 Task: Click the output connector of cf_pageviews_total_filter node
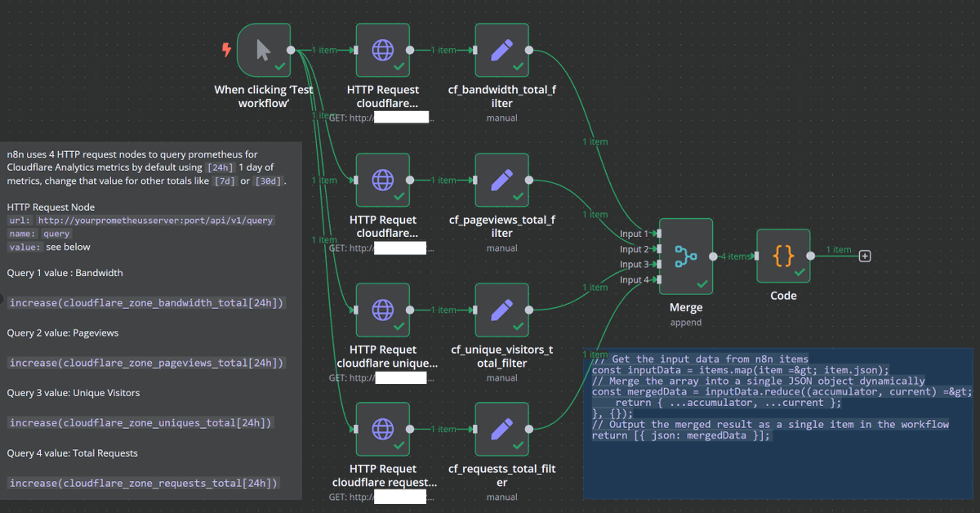click(529, 180)
